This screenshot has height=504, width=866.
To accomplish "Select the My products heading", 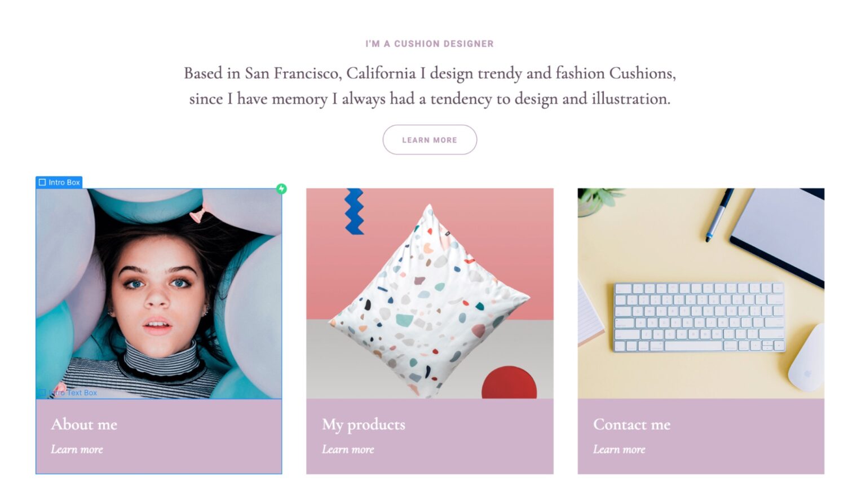I will (364, 425).
